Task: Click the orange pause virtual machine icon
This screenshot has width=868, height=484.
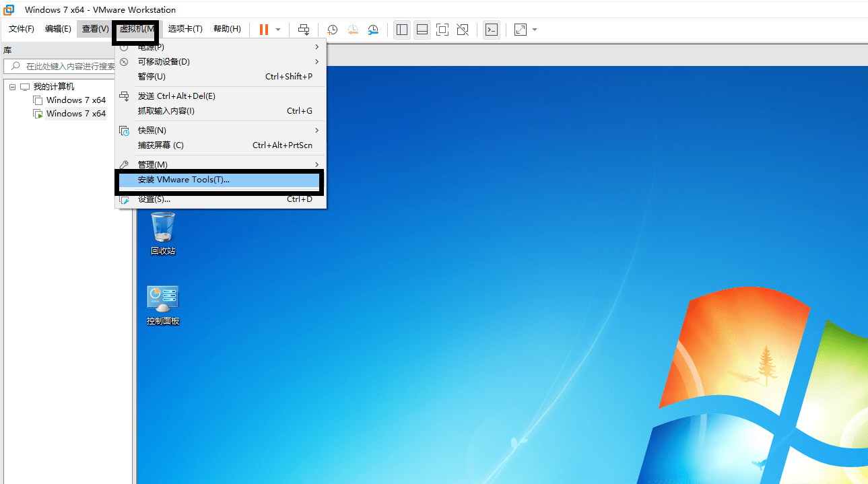Action: tap(264, 30)
